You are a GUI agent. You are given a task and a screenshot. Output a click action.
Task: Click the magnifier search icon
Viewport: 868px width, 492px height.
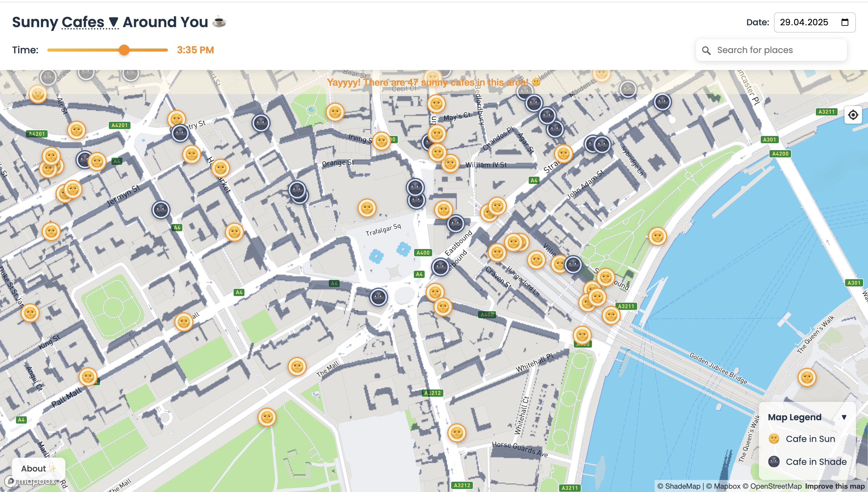coord(706,50)
